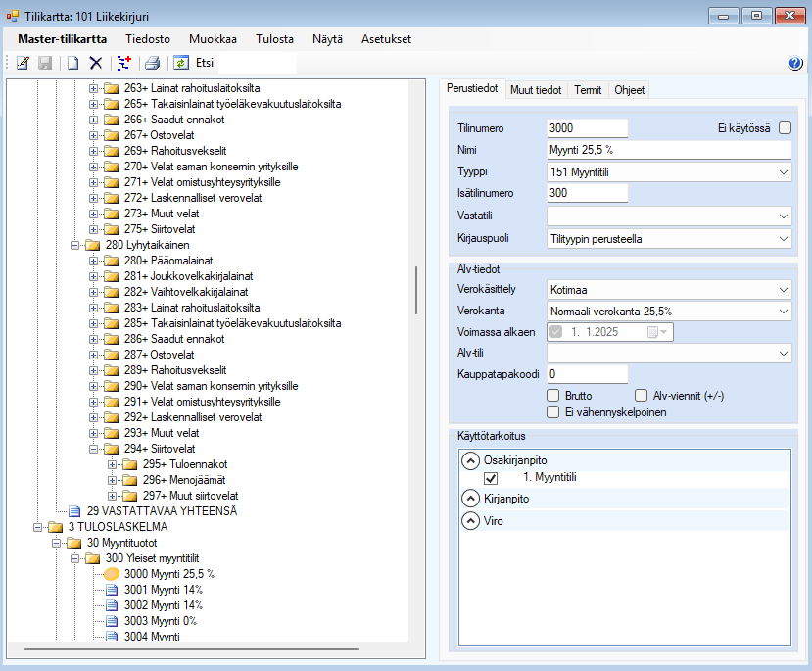Open help via the blue question mark

click(x=794, y=63)
